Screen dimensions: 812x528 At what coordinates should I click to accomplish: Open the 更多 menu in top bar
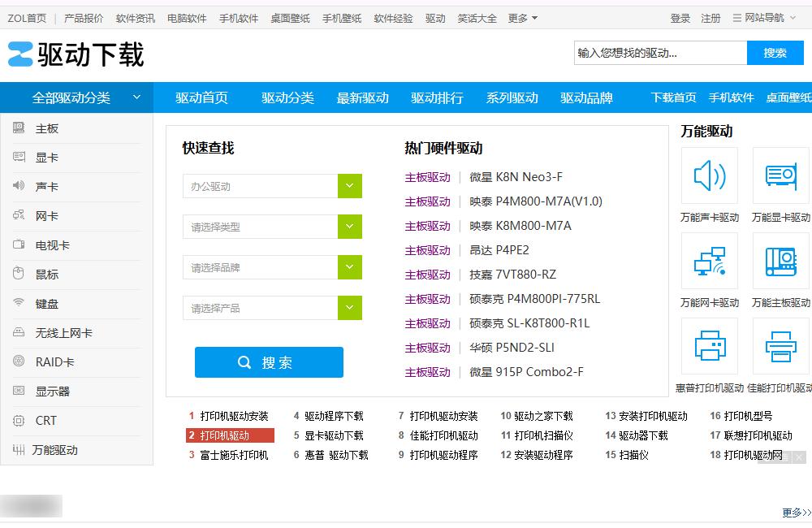(522, 18)
